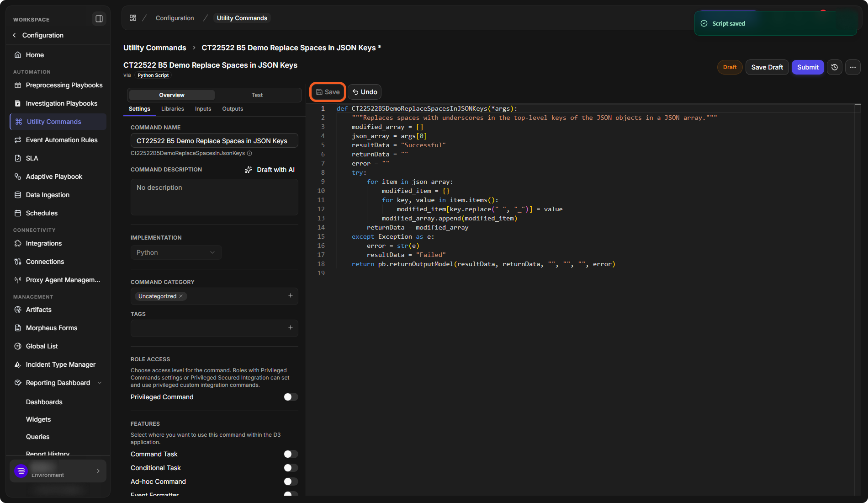Click the Draft with AI sparkle icon
This screenshot has height=503, width=868.
pos(249,170)
